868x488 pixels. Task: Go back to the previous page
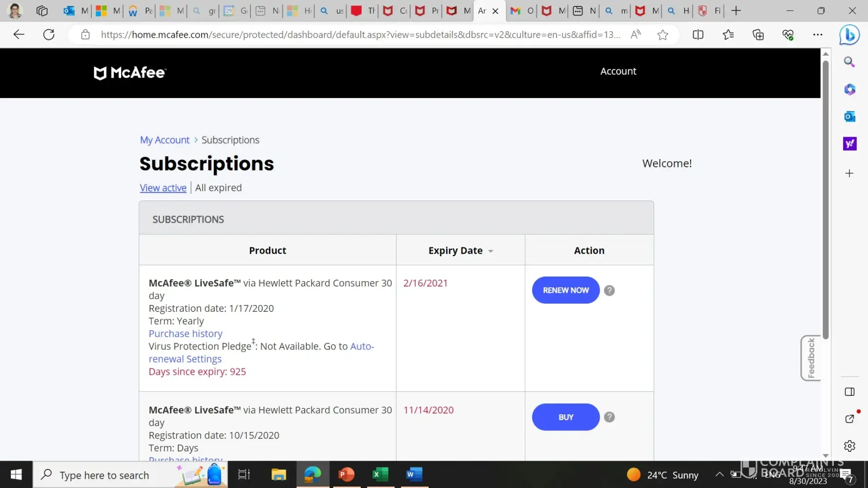19,35
